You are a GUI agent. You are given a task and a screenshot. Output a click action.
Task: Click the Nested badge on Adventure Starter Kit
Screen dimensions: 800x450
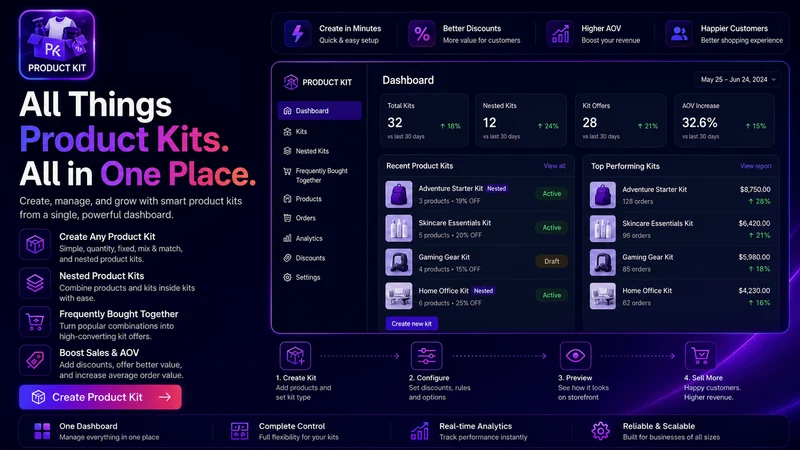tap(496, 188)
